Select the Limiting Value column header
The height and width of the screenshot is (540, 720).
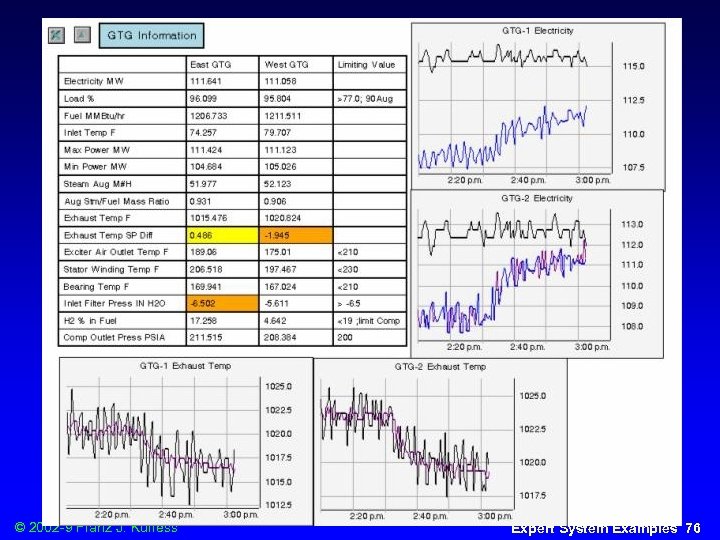[x=366, y=65]
